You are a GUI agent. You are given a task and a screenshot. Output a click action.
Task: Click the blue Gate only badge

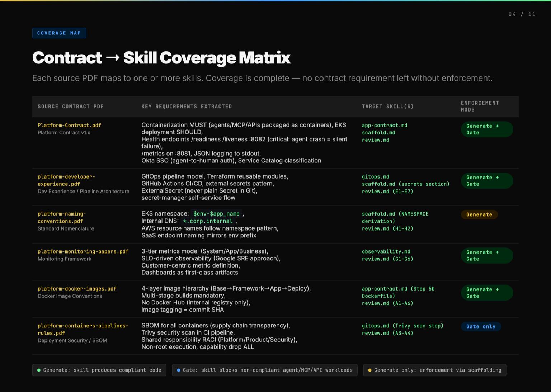(x=481, y=326)
